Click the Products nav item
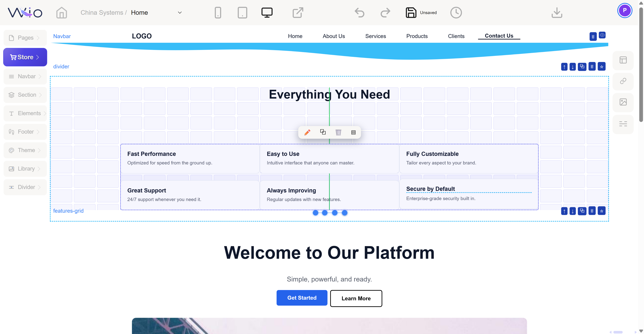The image size is (644, 334). (x=417, y=36)
